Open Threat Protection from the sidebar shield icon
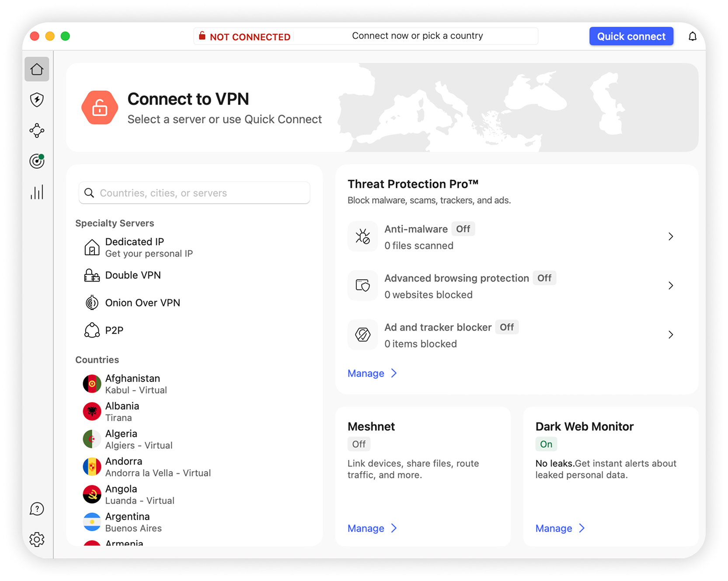The image size is (728, 581). click(37, 100)
